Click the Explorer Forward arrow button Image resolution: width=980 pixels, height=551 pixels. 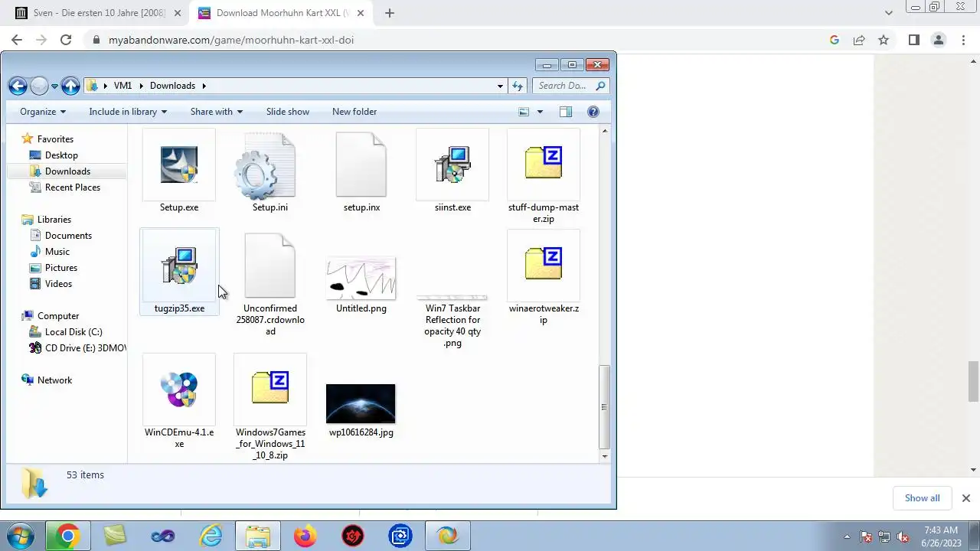(40, 86)
